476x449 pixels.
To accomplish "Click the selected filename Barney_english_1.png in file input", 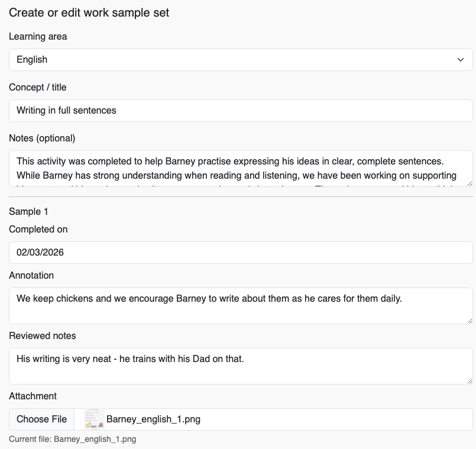I will (x=153, y=419).
